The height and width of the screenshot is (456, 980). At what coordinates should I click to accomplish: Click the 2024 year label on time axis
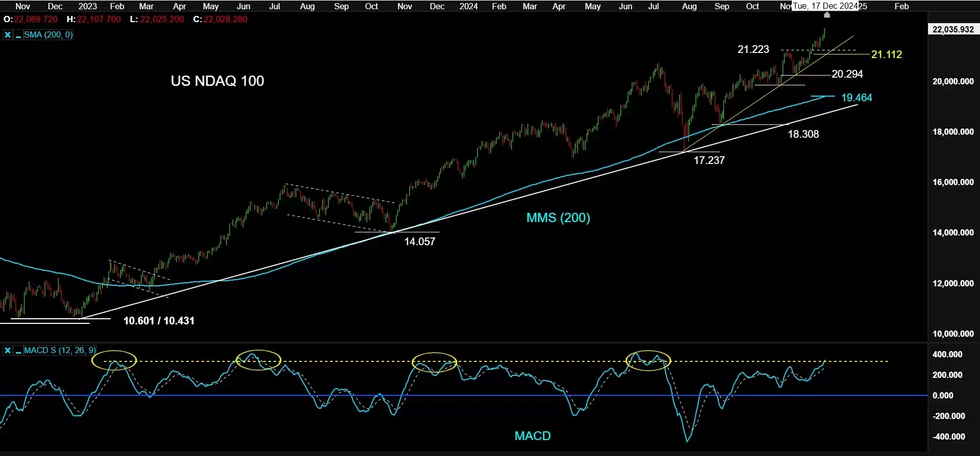(468, 6)
